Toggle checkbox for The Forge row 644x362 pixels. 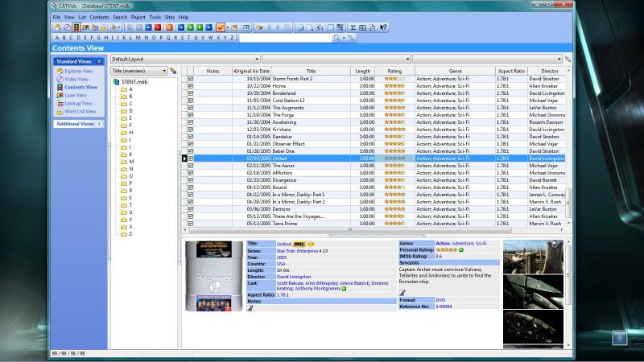[x=191, y=115]
